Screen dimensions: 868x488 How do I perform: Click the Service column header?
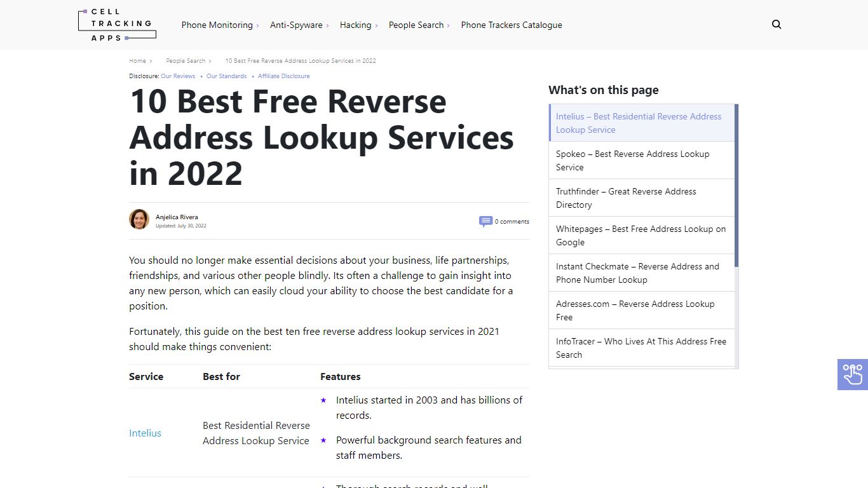coord(146,376)
